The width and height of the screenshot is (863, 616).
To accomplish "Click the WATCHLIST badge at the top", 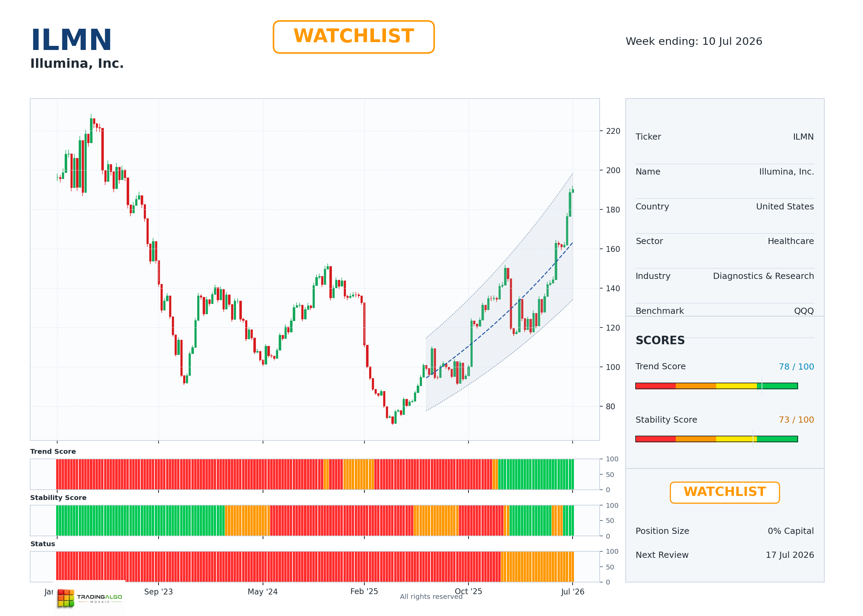I will 353,37.
